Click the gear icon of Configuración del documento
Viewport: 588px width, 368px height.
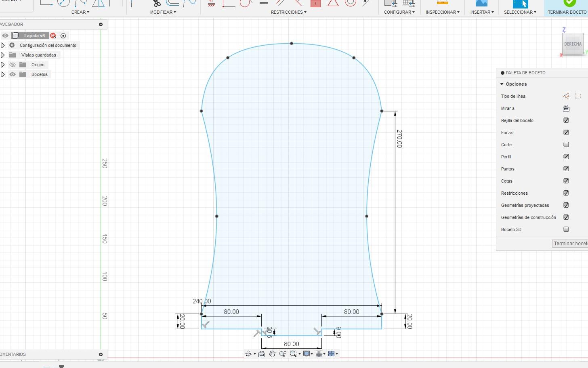click(12, 45)
